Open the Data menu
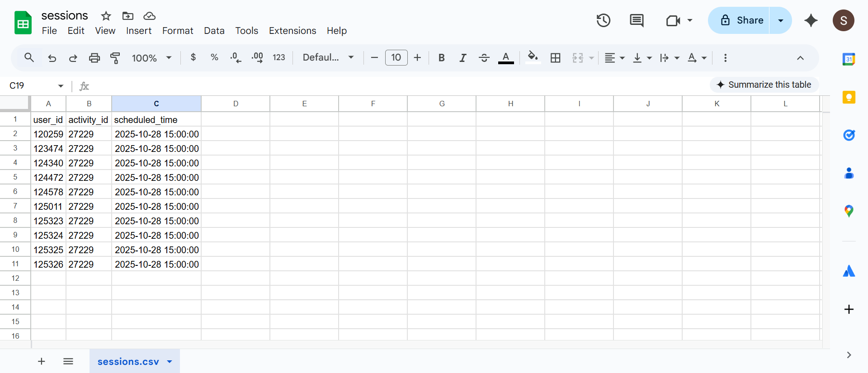Screen dimensions: 868x373 214,31
